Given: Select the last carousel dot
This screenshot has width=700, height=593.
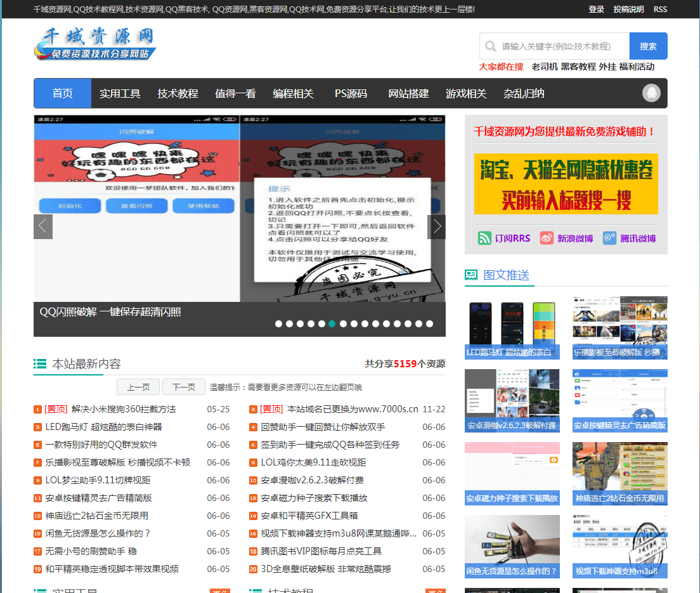Looking at the screenshot, I should [429, 323].
